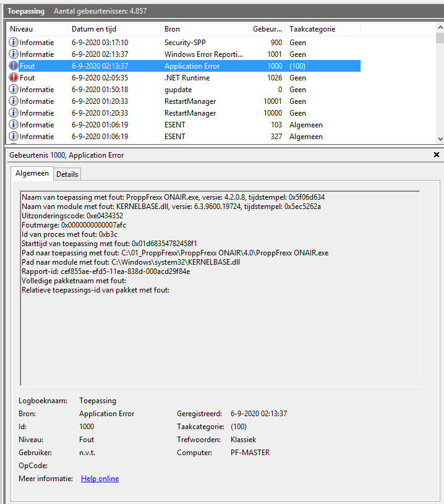
Task: Sort events by Datum en tijd column
Action: pos(113,29)
